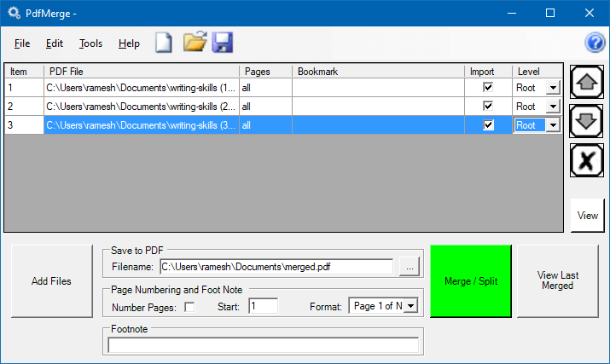The width and height of the screenshot is (610, 364).
Task: Move selected item up with arrow button
Action: pyautogui.click(x=587, y=82)
